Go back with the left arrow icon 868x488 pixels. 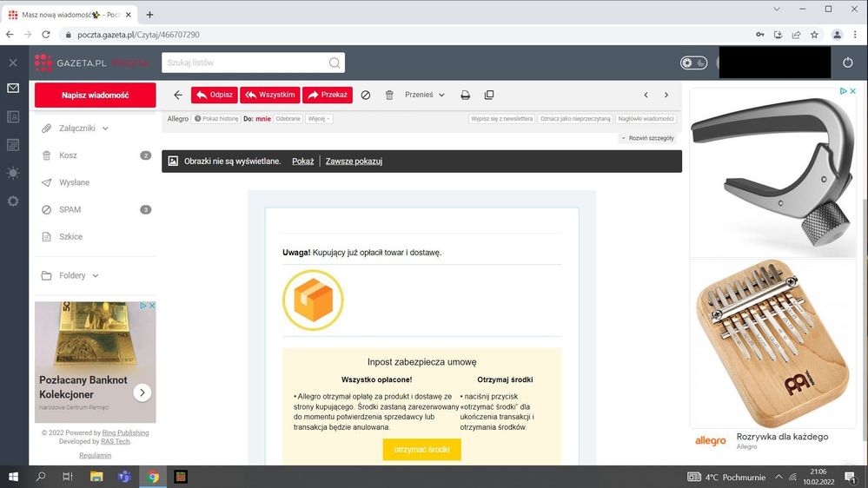pyautogui.click(x=178, y=95)
